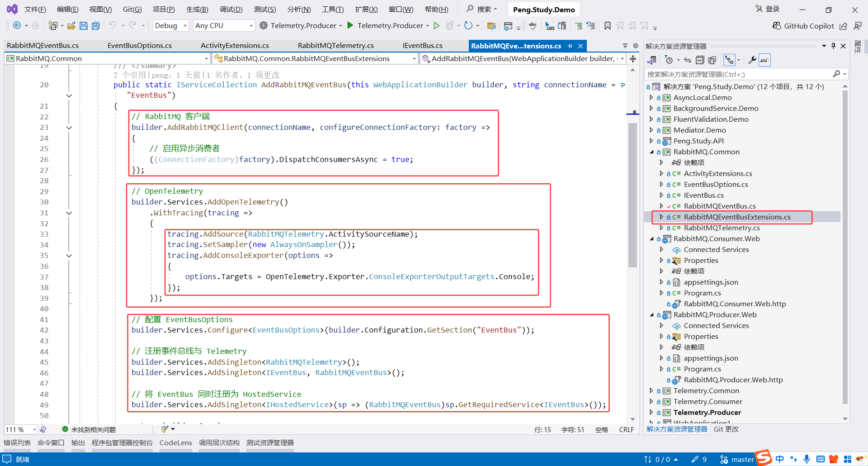Click the open file folder icon

point(71,25)
